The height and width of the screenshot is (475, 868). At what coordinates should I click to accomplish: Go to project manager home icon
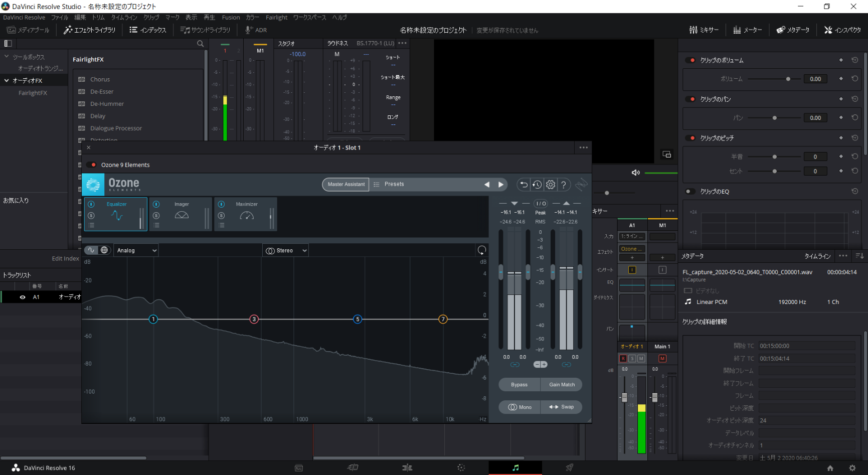click(x=830, y=468)
